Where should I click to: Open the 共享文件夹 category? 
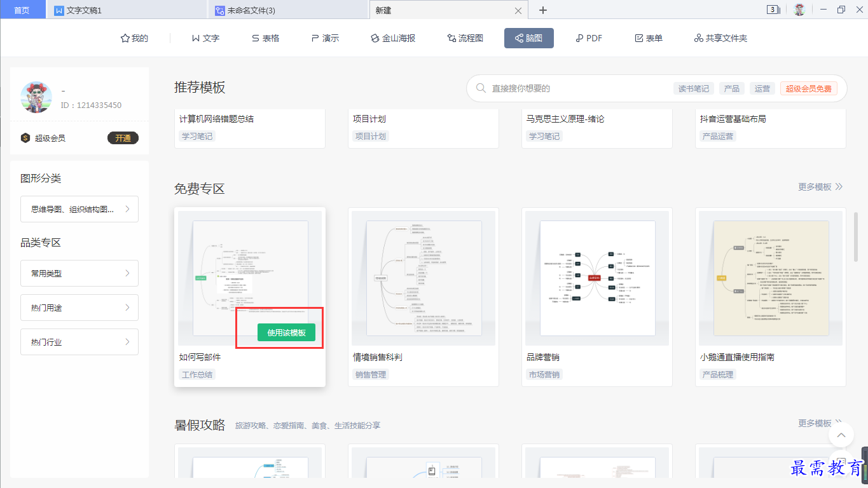click(720, 38)
